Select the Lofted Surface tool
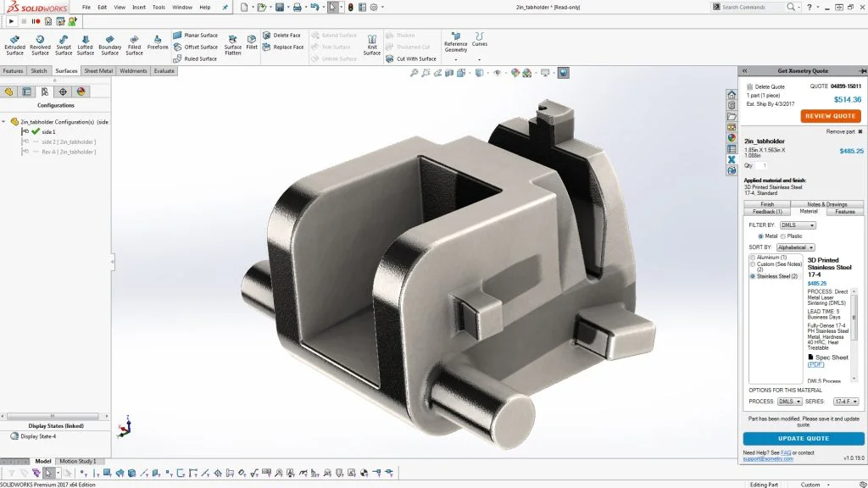868x488 pixels. [86, 44]
